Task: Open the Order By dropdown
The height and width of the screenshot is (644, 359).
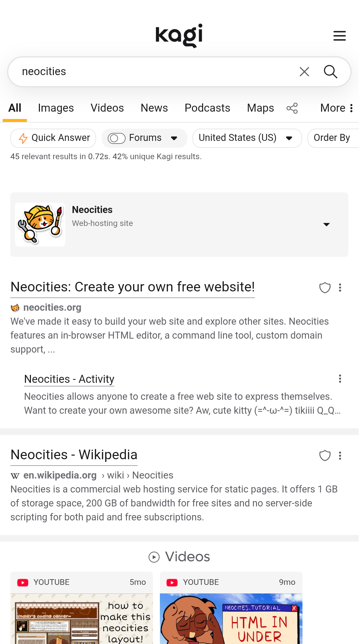Action: (332, 138)
